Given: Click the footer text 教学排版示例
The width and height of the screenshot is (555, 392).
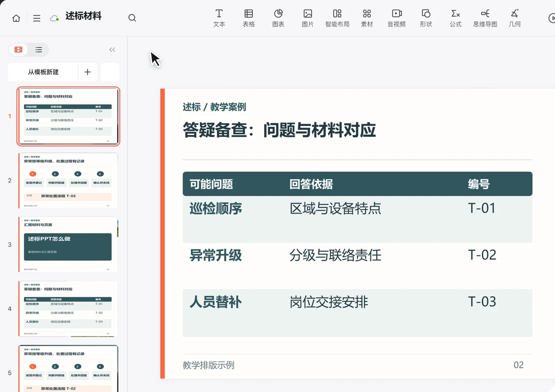Looking at the screenshot, I should [209, 365].
